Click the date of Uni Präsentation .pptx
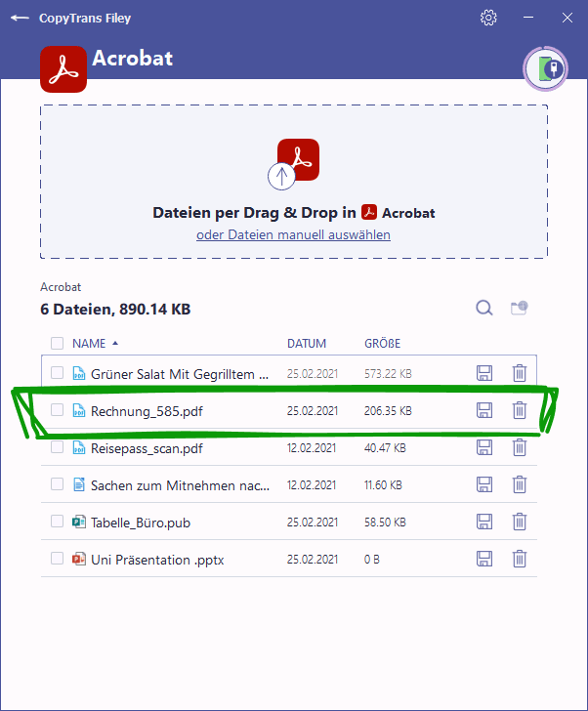The image size is (588, 711). [x=313, y=560]
